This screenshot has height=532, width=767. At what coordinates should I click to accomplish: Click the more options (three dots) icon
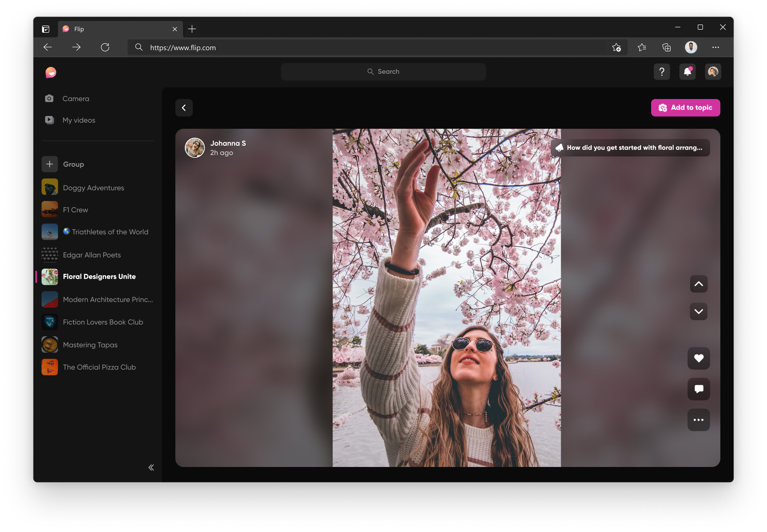(x=699, y=420)
